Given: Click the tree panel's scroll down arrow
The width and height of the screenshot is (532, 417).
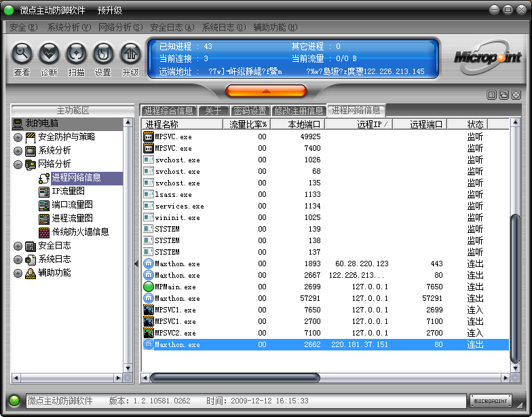Looking at the screenshot, I should point(128,368).
